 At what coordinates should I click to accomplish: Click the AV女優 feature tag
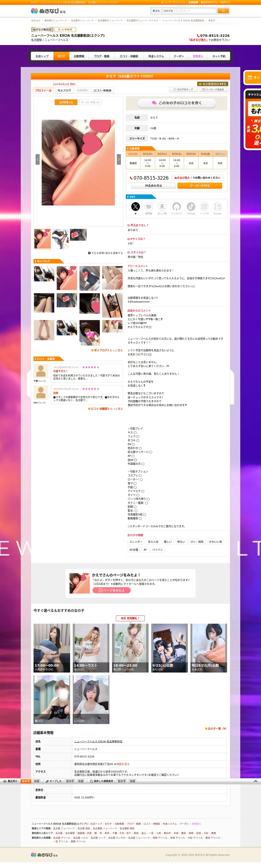(x=134, y=550)
